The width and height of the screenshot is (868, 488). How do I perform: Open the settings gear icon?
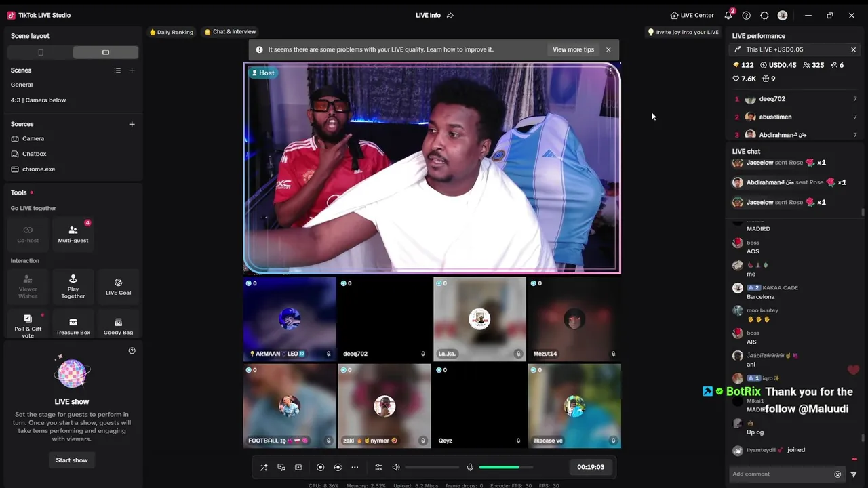tap(764, 15)
